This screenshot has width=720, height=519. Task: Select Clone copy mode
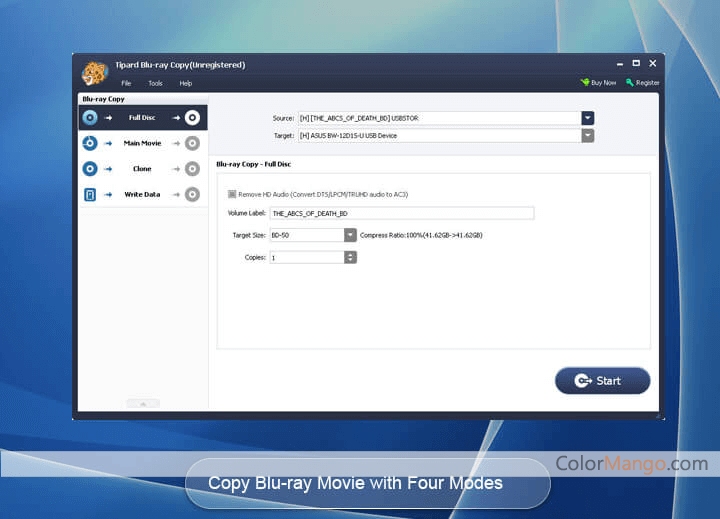(x=143, y=169)
